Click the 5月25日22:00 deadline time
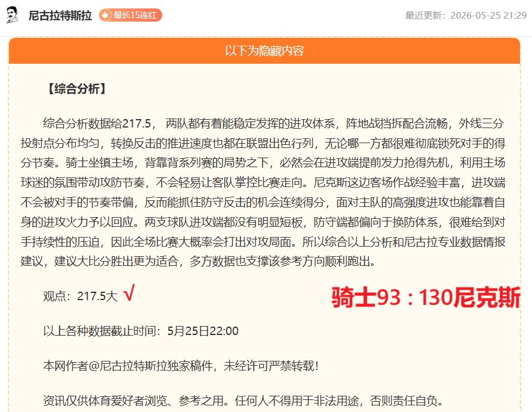 pos(203,331)
